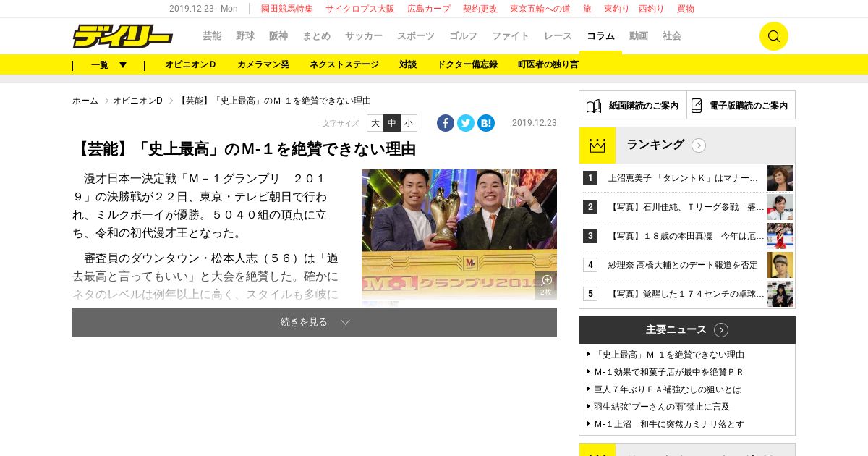Open ranking item 1 上沼恵美子 article
Image resolution: width=868 pixels, height=456 pixels.
click(684, 178)
